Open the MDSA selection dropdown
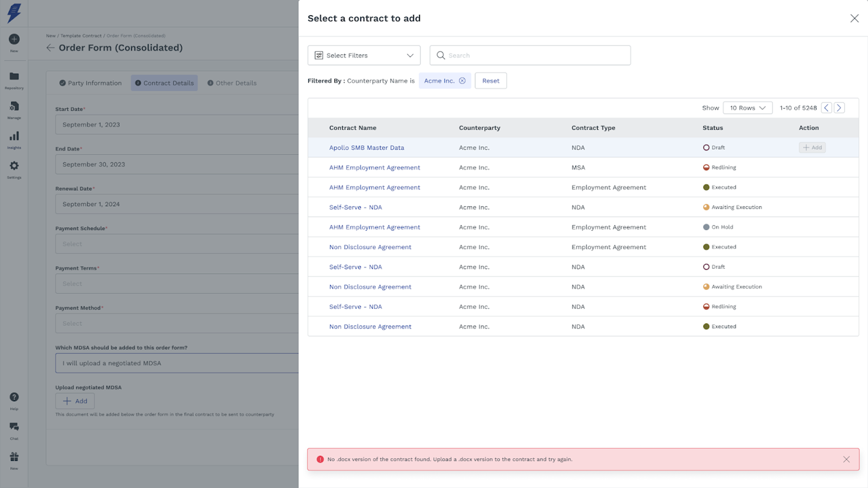The height and width of the screenshot is (488, 868). click(x=177, y=363)
